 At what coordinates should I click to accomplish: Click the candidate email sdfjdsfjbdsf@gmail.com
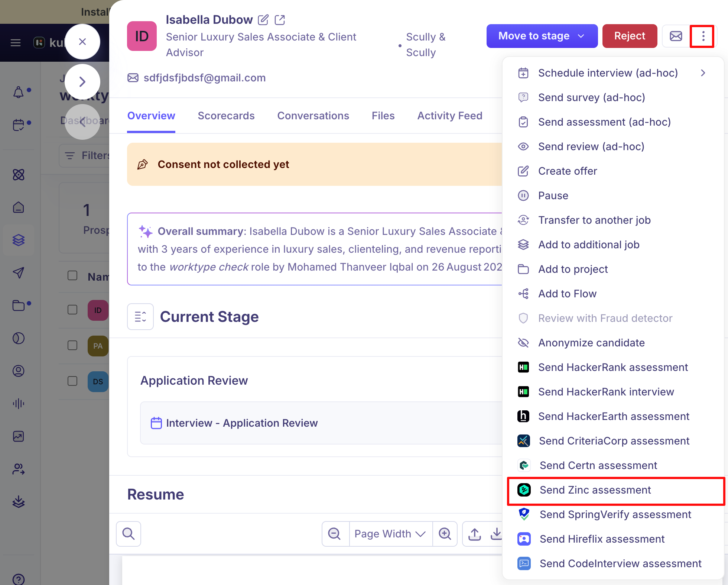coord(205,78)
